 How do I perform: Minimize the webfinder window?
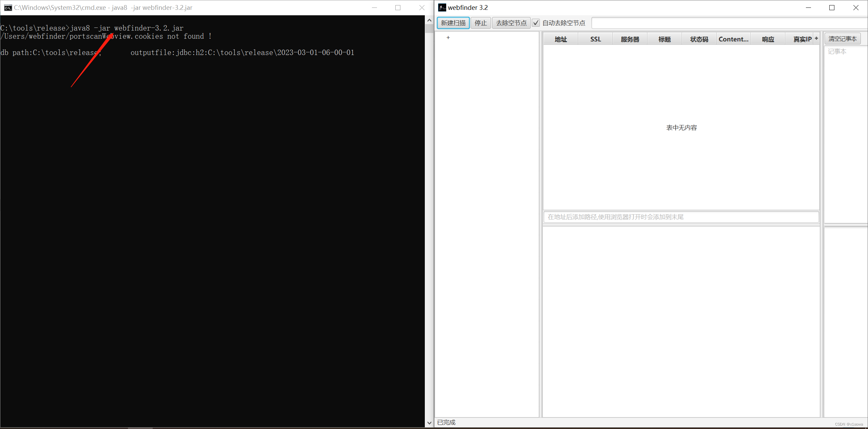click(x=808, y=7)
